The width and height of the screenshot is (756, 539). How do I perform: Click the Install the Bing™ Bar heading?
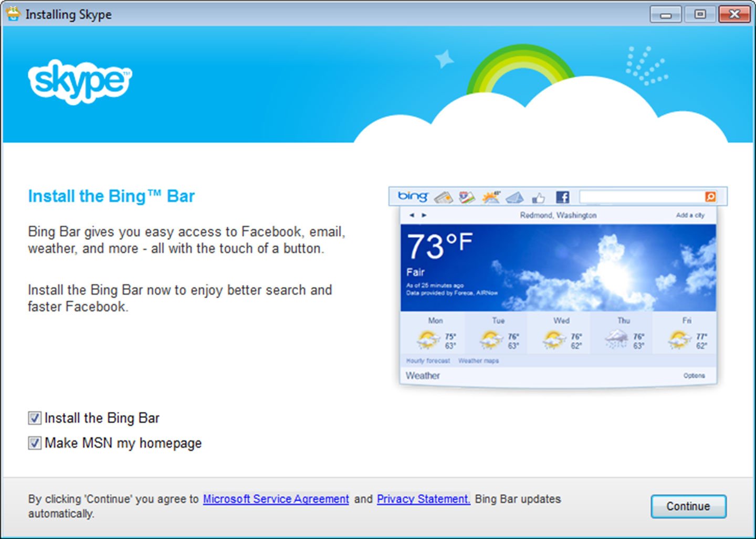111,196
